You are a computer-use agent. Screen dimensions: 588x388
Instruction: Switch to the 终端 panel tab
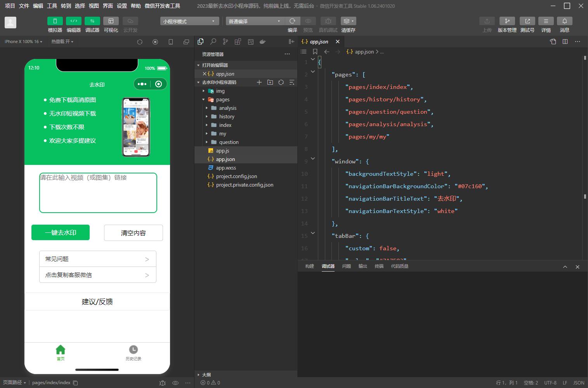[x=379, y=266]
